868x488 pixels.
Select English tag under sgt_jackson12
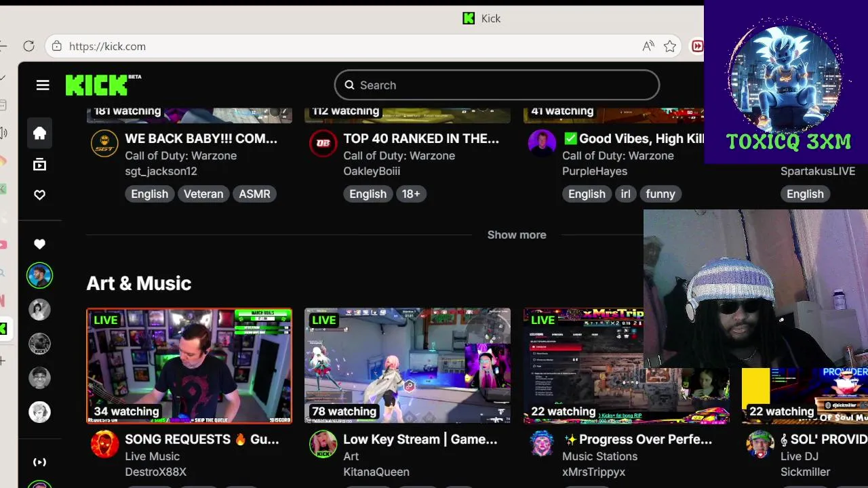[x=149, y=194]
